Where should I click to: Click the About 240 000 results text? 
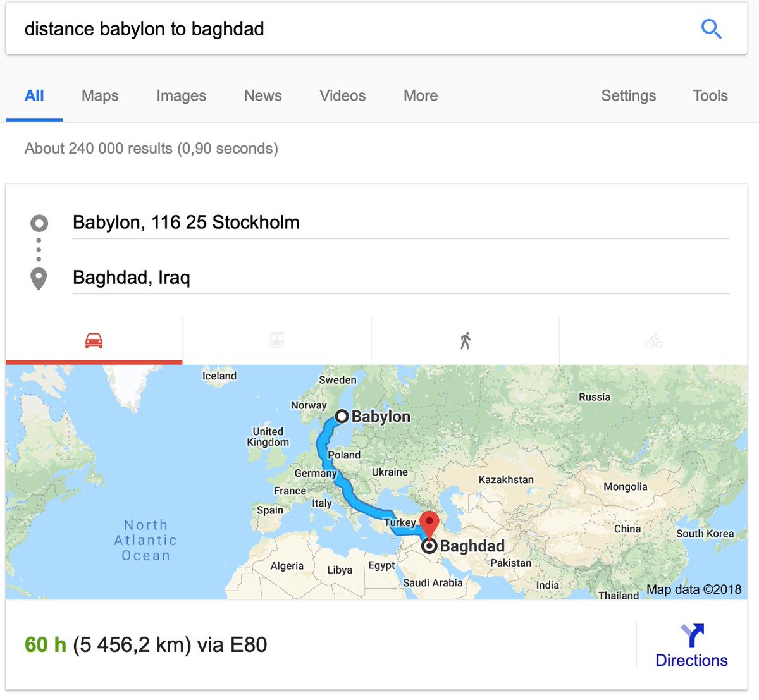pyautogui.click(x=151, y=149)
